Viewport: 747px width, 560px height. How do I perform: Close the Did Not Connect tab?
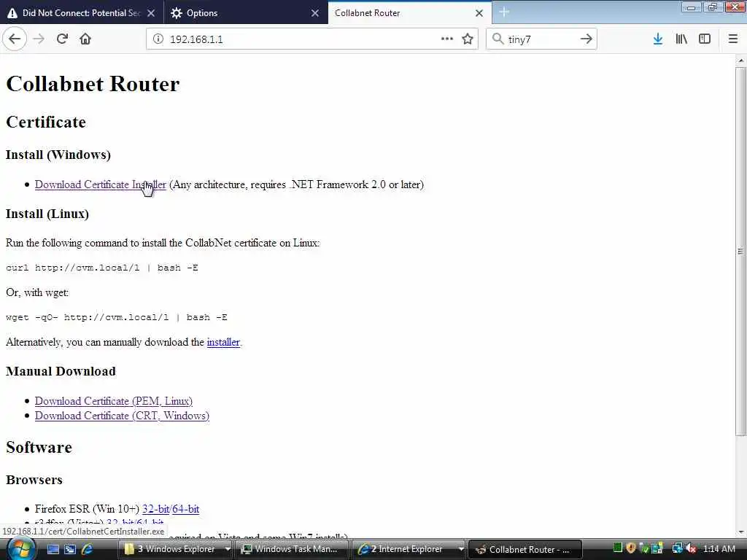click(x=151, y=13)
